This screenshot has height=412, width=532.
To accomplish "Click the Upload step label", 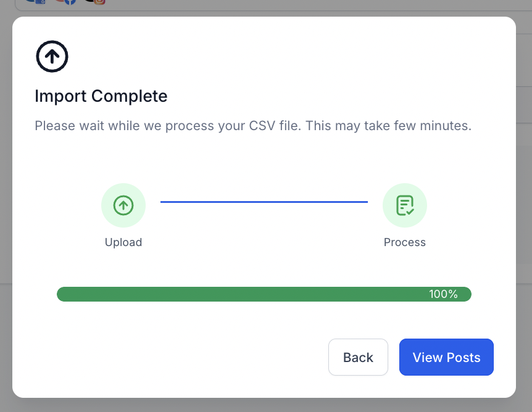I will [x=123, y=242].
